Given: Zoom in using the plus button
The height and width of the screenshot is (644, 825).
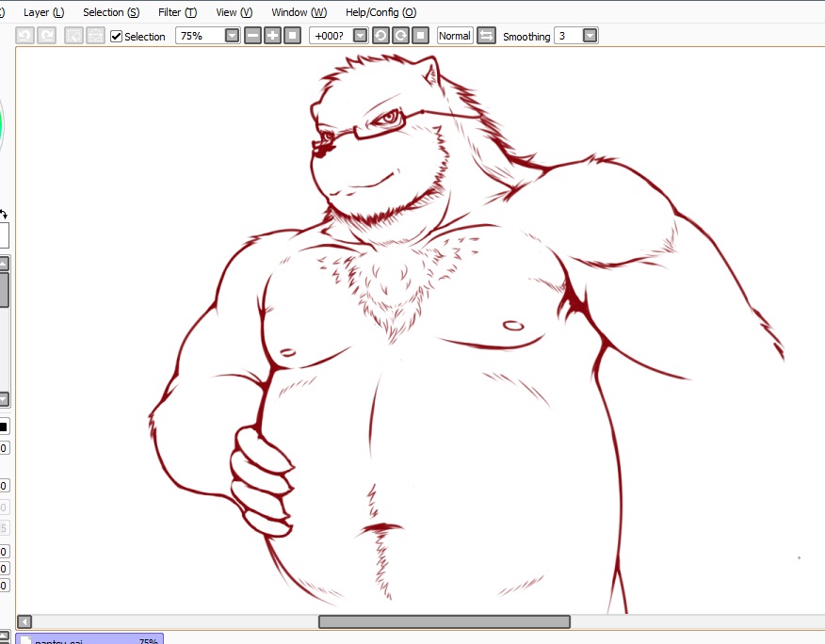Looking at the screenshot, I should click(272, 36).
